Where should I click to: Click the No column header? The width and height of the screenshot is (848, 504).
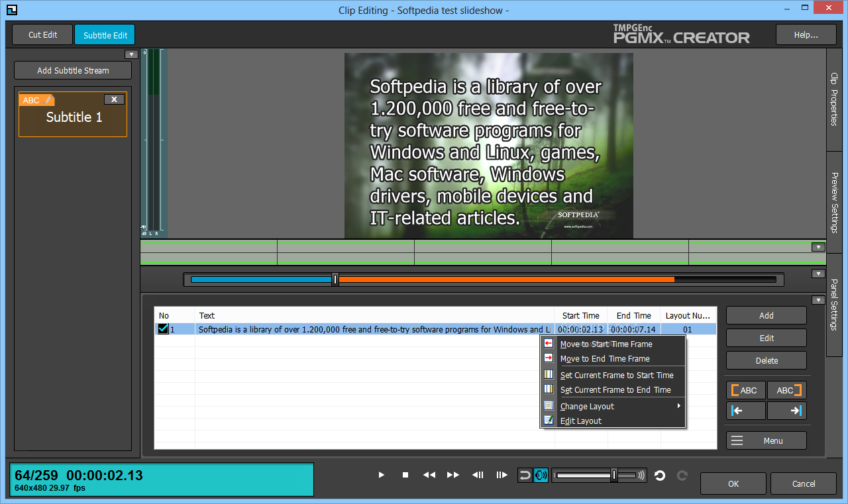point(175,315)
